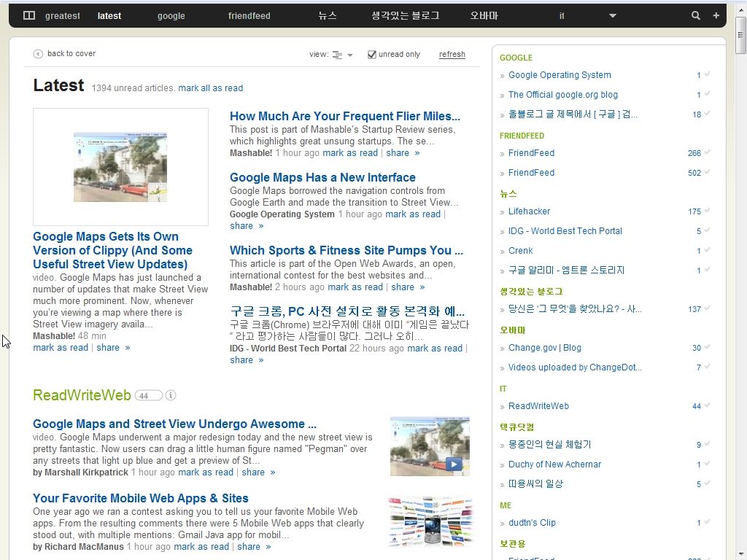Switch to the greatest tab

click(x=62, y=16)
